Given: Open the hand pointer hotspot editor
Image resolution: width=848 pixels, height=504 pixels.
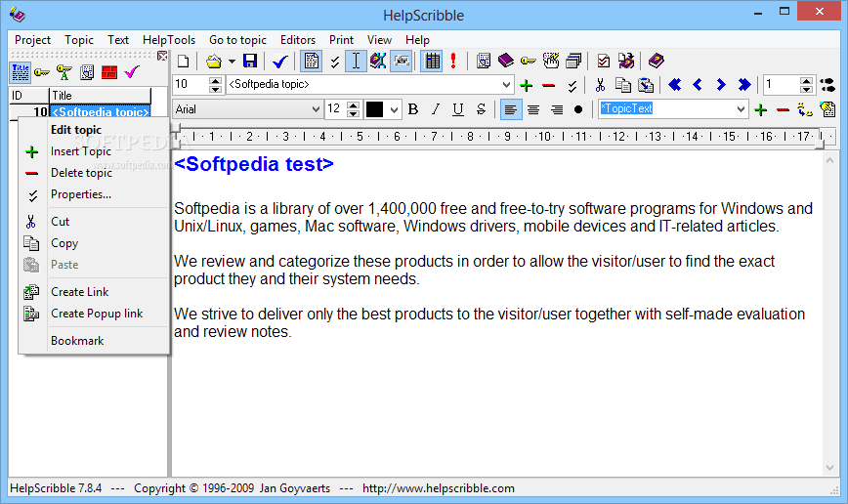Looking at the screenshot, I should pos(551,62).
